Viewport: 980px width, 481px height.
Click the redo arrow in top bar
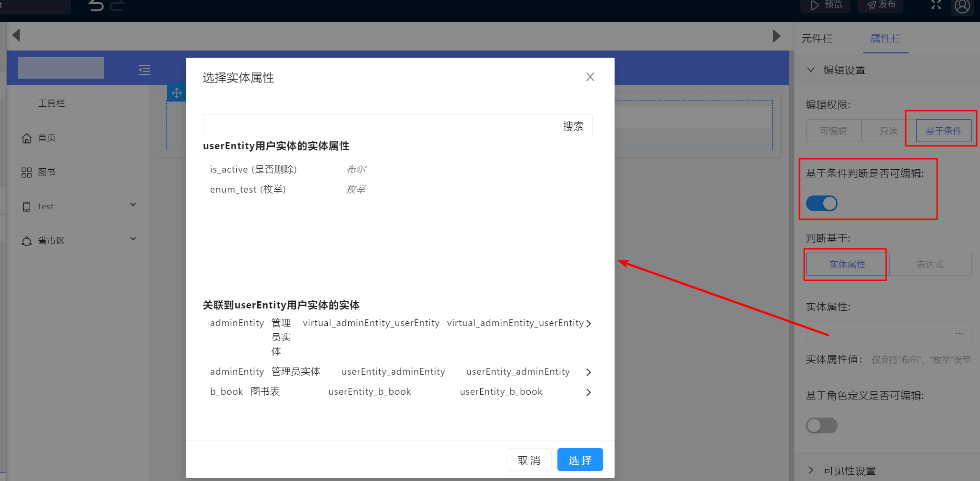[117, 5]
